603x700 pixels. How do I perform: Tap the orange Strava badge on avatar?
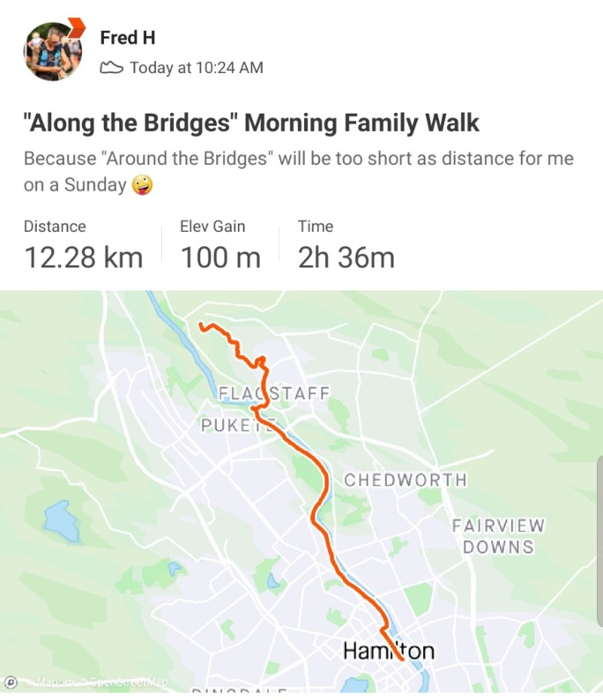click(x=77, y=27)
